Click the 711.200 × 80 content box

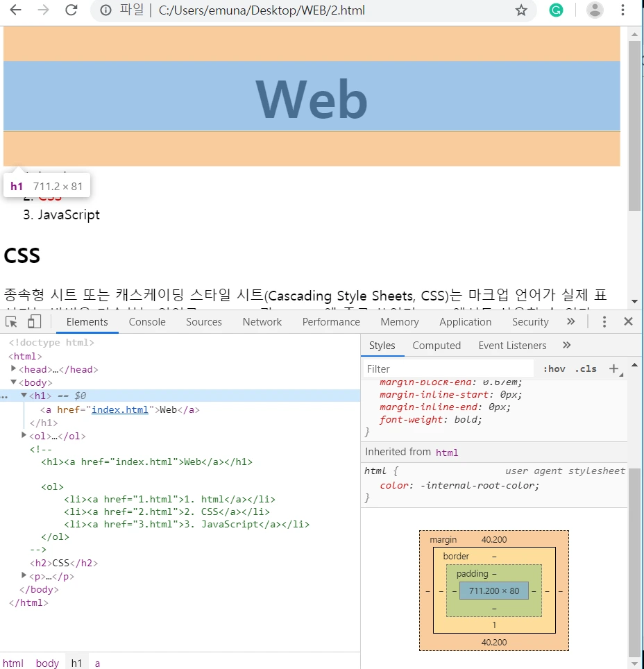click(x=494, y=591)
